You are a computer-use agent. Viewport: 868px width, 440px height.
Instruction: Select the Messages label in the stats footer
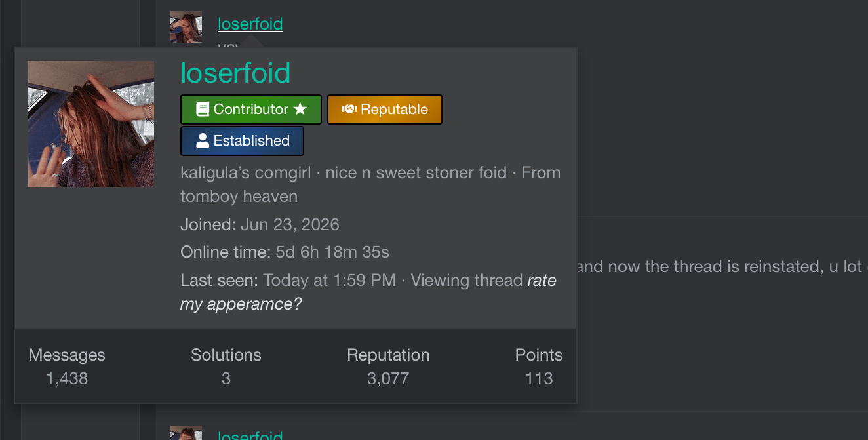click(x=67, y=355)
